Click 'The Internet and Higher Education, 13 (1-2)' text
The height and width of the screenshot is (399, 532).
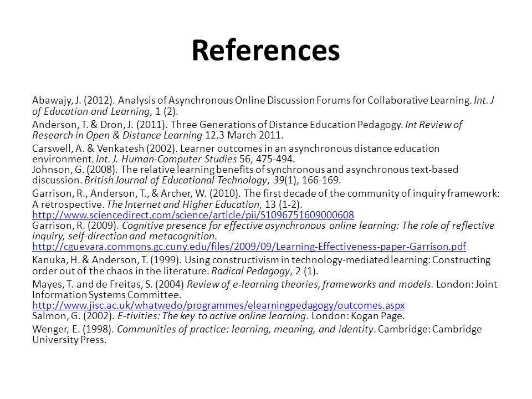coord(204,204)
